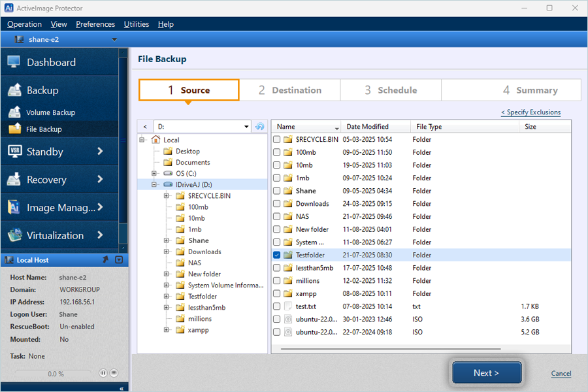This screenshot has height=392, width=588.
Task: Go to the Schedule step tab
Action: [x=391, y=90]
